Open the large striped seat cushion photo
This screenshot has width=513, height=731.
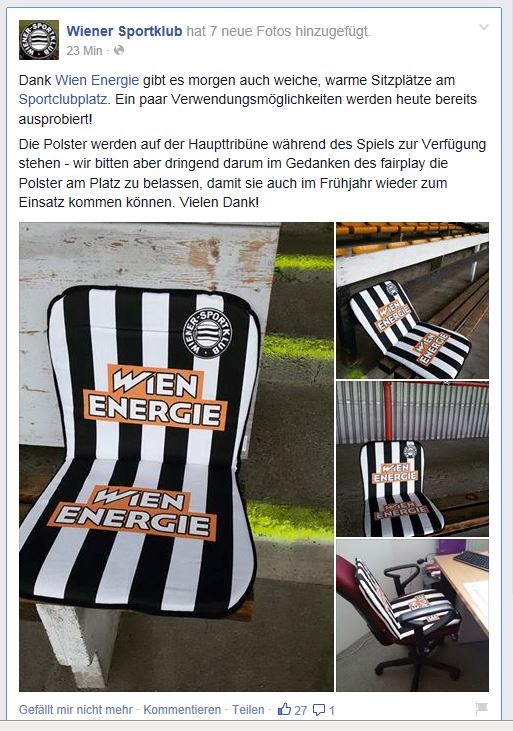[x=176, y=457]
